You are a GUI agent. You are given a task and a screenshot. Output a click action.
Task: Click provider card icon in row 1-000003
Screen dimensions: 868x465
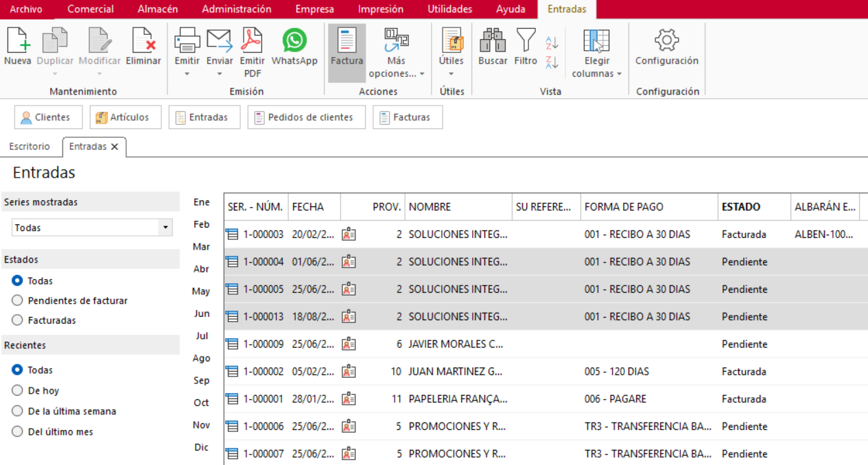click(349, 235)
